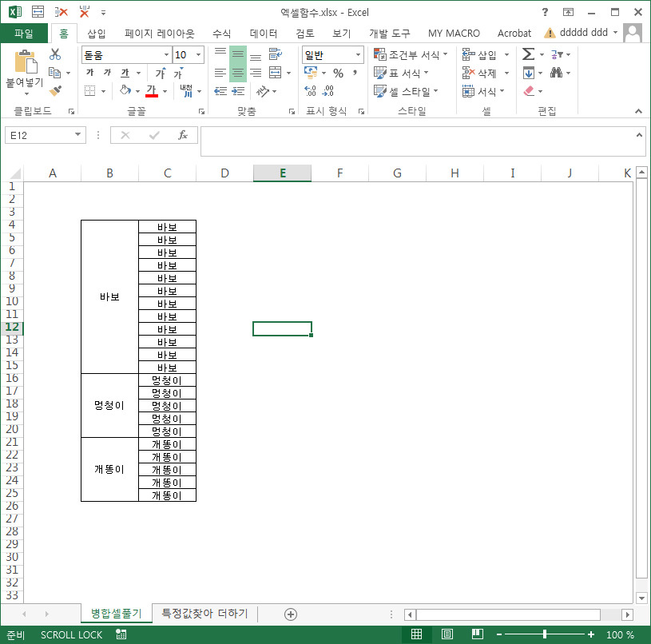Open sheet tab 특정값찾아 더하기
The height and width of the screenshot is (644, 651).
click(204, 614)
